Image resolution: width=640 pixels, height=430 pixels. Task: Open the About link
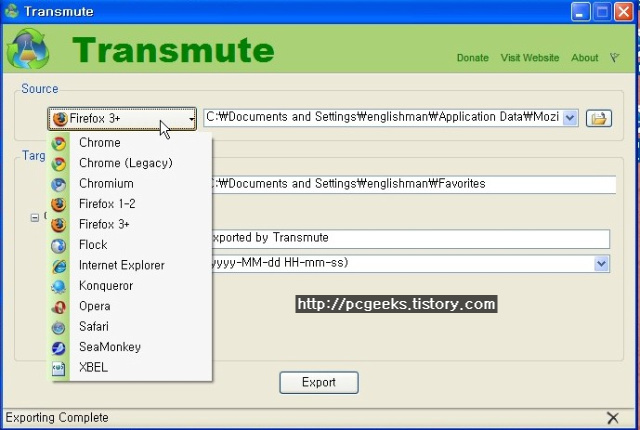[x=584, y=58]
